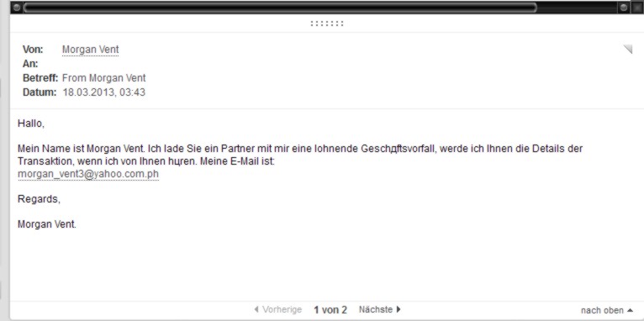Screen dimensions: 644x321
Task: Open the morgan_vent3@yahoo.com.ph email link
Action: [88, 174]
